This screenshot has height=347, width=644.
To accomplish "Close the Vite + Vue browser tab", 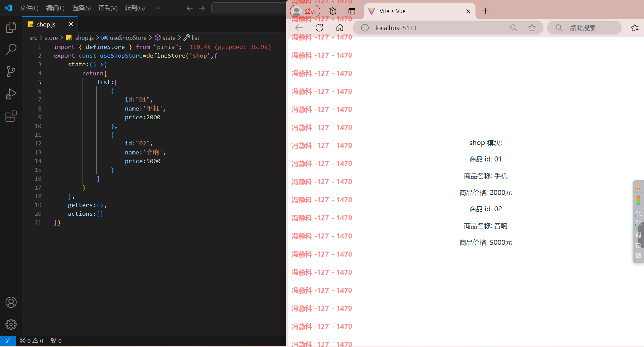I will [x=468, y=11].
